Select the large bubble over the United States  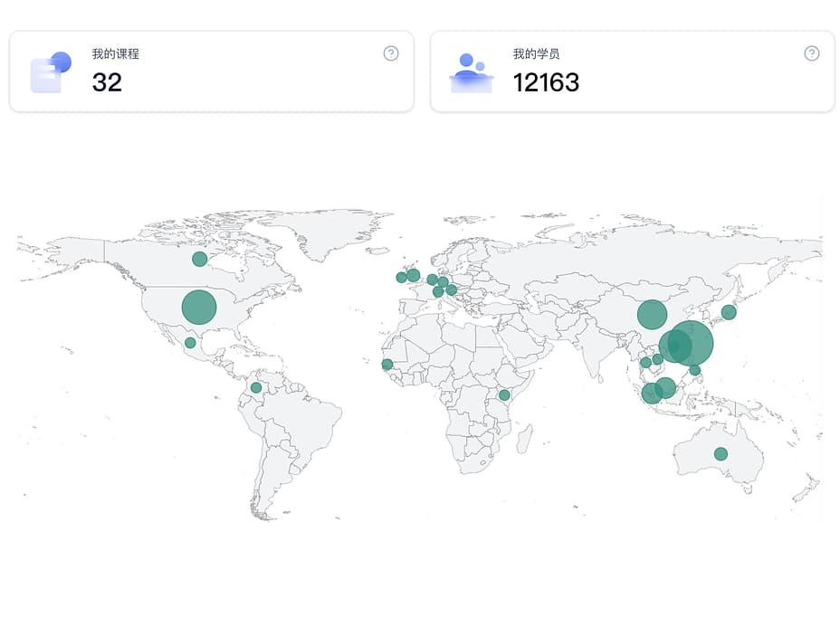(199, 307)
